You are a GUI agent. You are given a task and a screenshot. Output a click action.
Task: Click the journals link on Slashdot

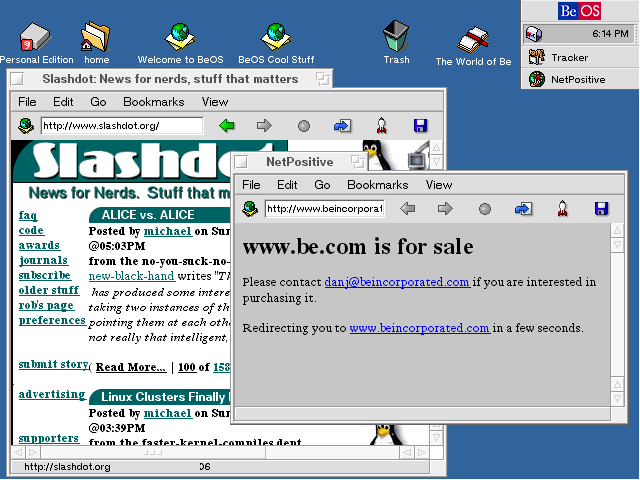click(43, 260)
